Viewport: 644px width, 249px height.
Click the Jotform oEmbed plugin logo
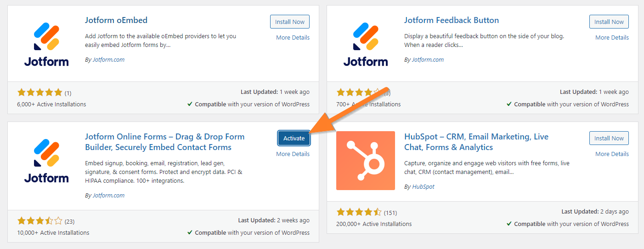pos(46,44)
